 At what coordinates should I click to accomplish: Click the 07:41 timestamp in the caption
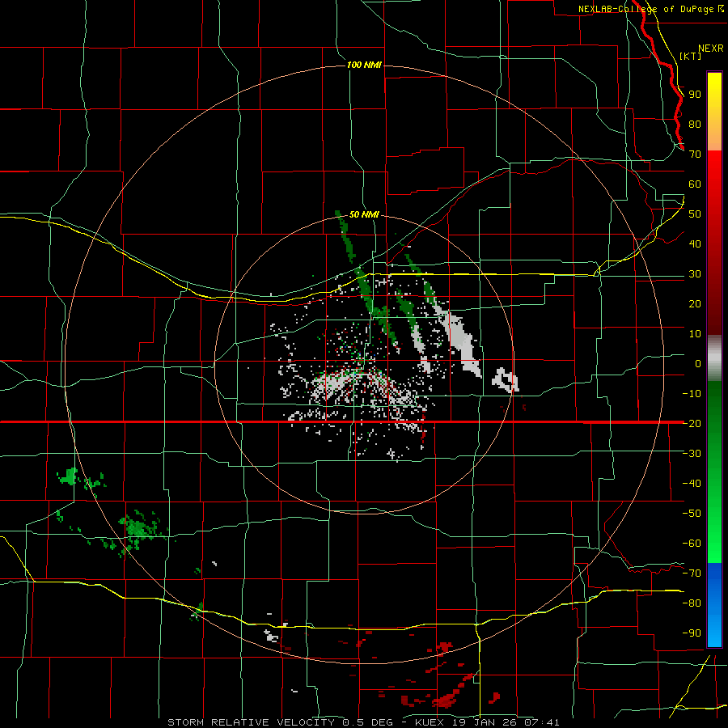(x=541, y=722)
